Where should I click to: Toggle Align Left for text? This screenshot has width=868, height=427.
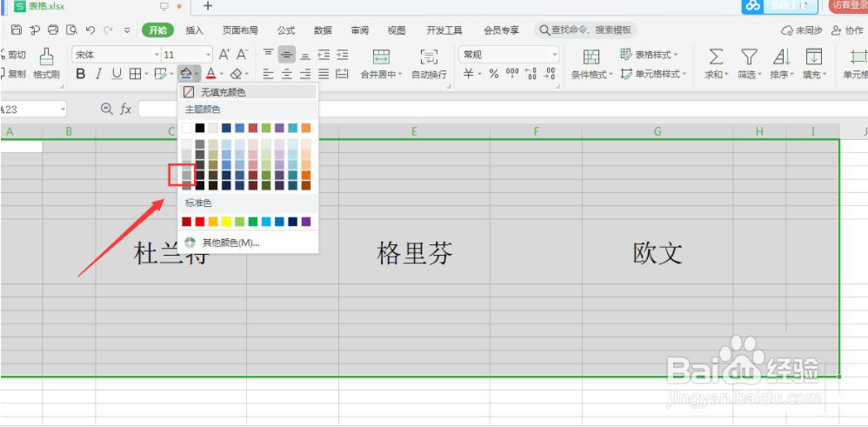coord(269,74)
